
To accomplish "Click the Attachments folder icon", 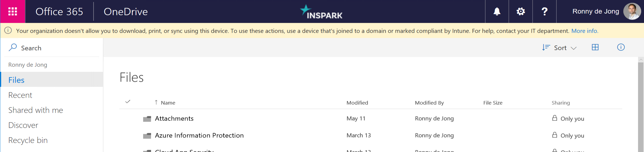I will [147, 119].
